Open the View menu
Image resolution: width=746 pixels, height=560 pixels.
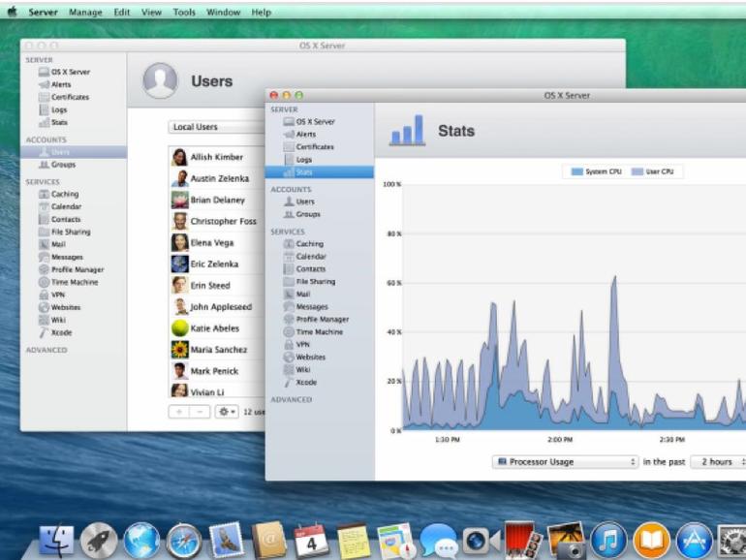tap(151, 12)
